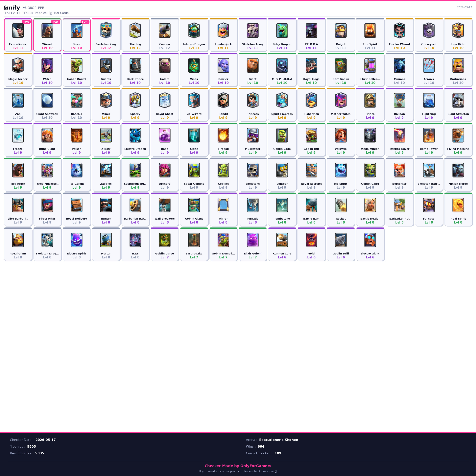The image size is (476, 476).
Task: Open the Elixir Collector card icon
Action: (x=370, y=65)
